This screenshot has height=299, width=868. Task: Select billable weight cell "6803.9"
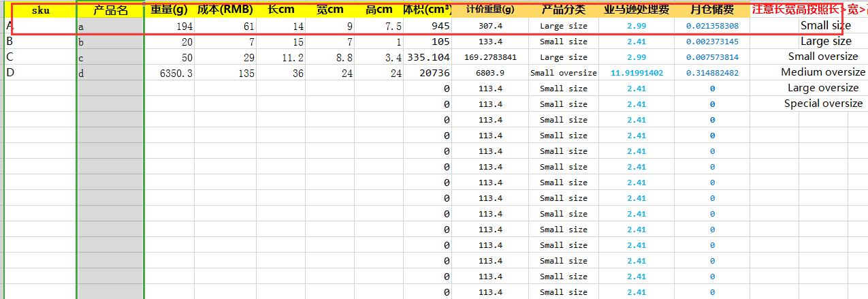pos(490,74)
